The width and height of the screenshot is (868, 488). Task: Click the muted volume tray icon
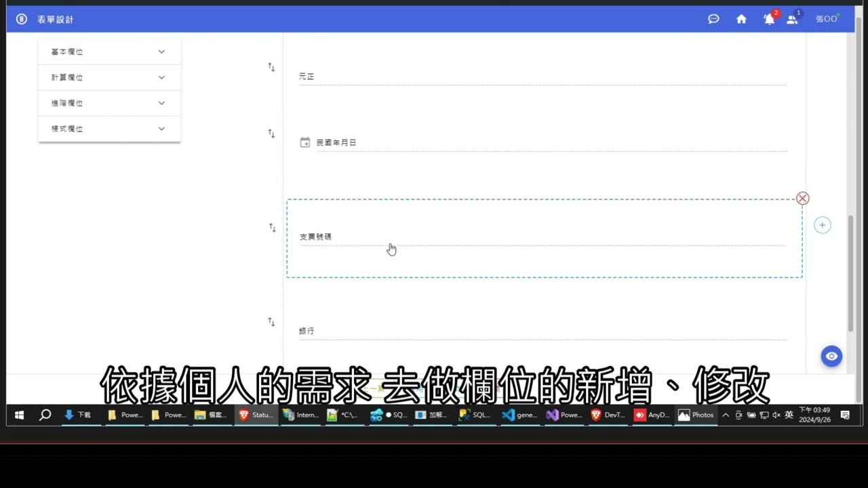(x=776, y=415)
